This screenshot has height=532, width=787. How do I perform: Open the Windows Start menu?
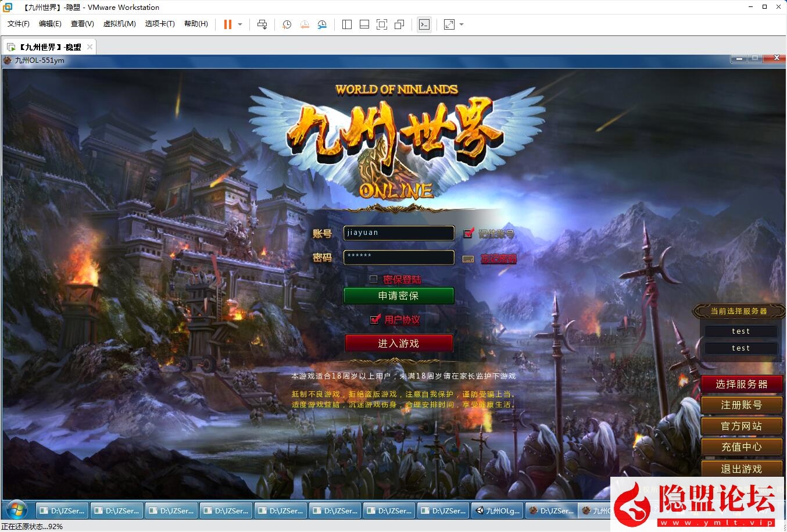point(16,510)
